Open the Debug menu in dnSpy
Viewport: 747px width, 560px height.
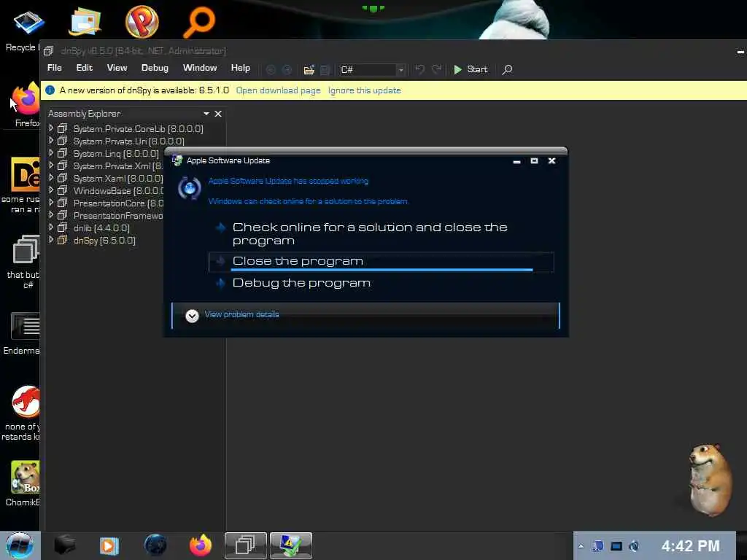coord(155,68)
